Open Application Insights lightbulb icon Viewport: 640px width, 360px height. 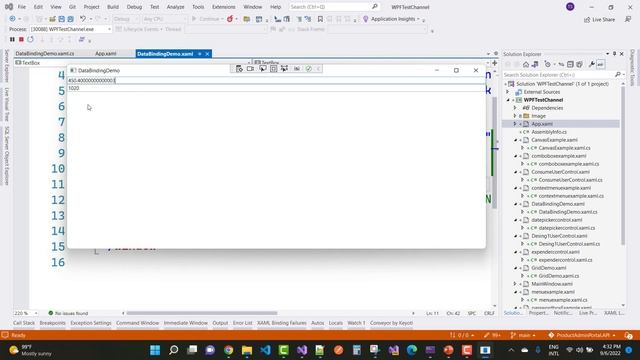click(365, 19)
